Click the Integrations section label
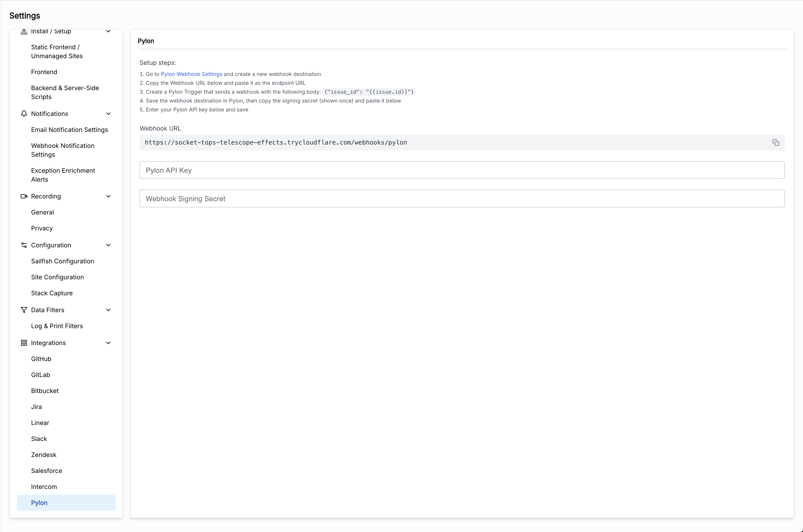This screenshot has width=803, height=532. 49,343
